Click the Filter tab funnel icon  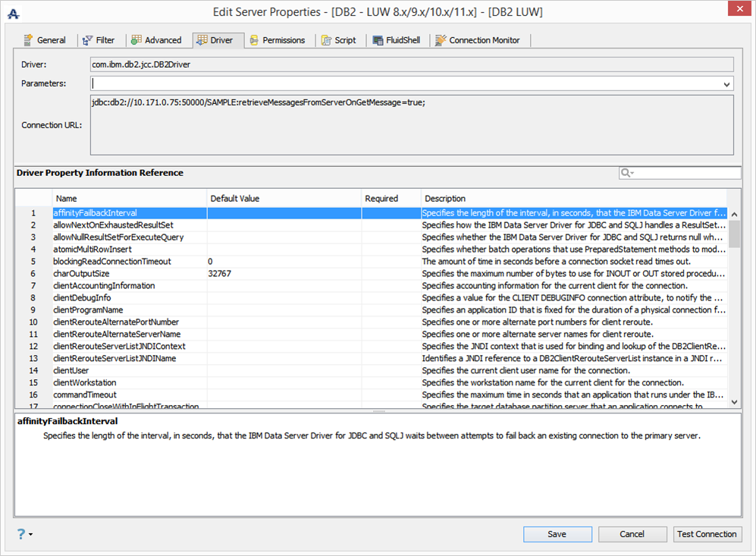pyautogui.click(x=87, y=40)
